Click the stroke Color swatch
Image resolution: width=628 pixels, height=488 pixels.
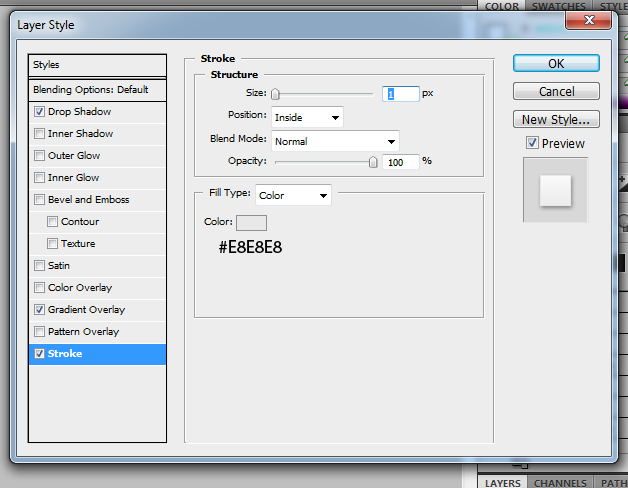252,223
